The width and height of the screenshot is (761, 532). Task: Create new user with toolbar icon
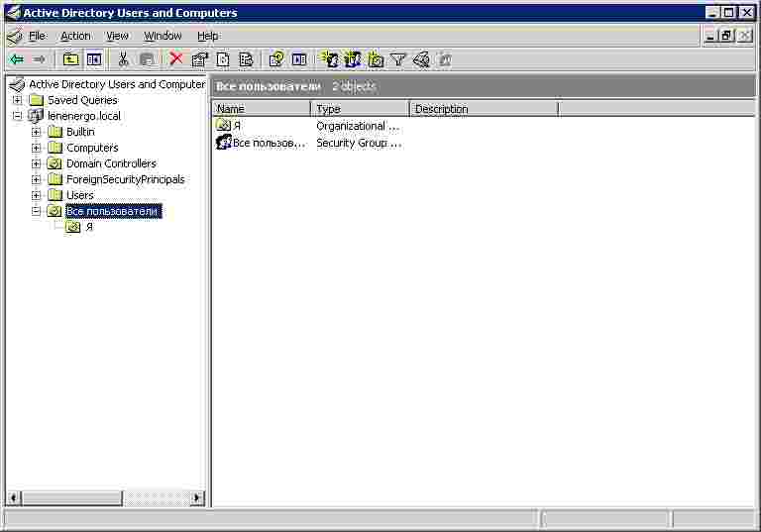[330, 59]
